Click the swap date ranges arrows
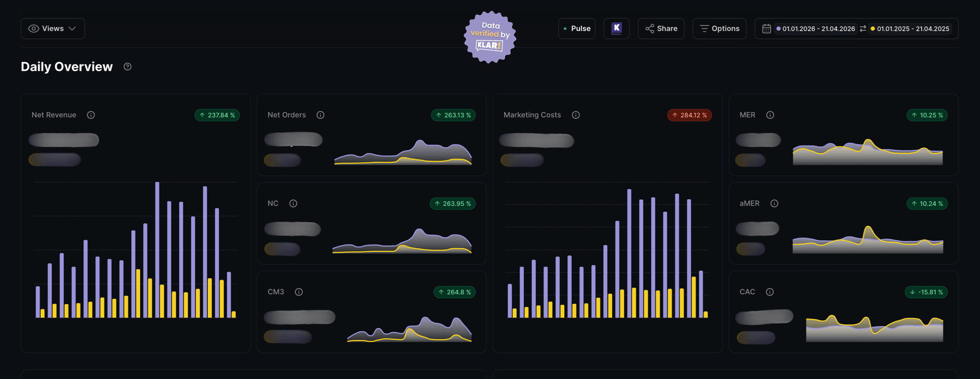The image size is (980, 379). coord(863,29)
